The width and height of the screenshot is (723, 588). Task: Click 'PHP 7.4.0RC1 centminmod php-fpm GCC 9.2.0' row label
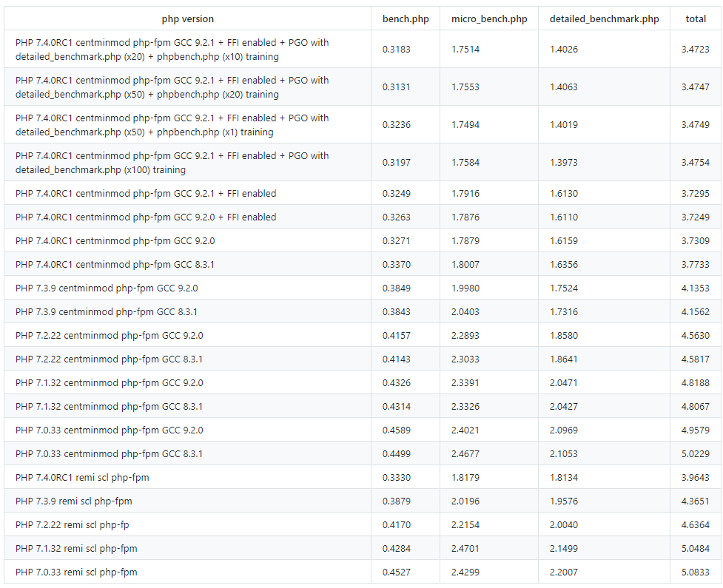[115, 241]
